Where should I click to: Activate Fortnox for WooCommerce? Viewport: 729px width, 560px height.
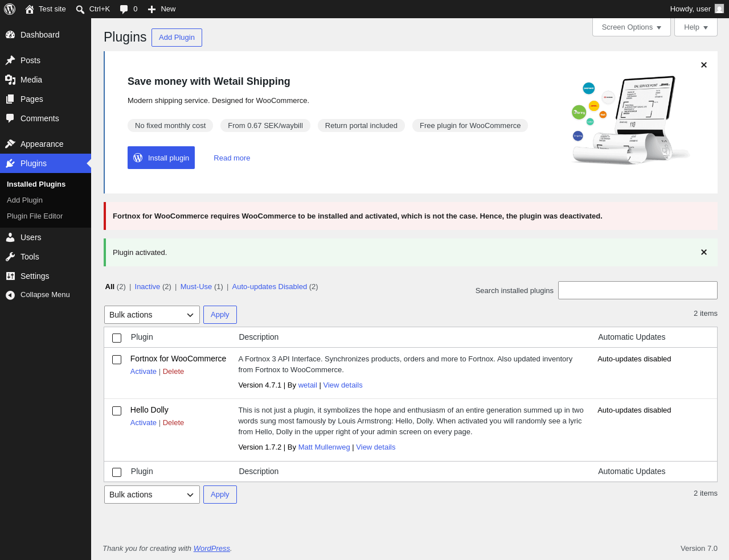point(144,372)
